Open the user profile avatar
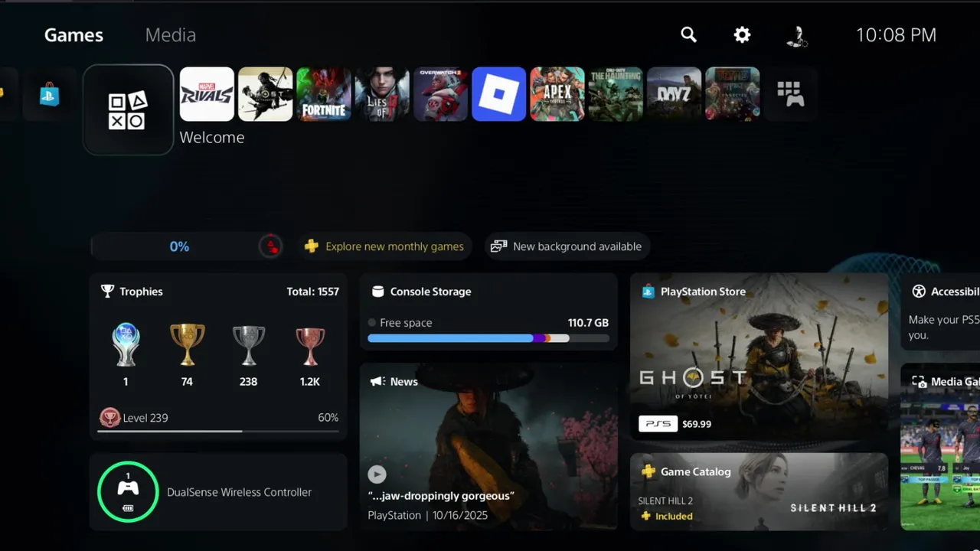Image resolution: width=980 pixels, height=551 pixels. [797, 36]
